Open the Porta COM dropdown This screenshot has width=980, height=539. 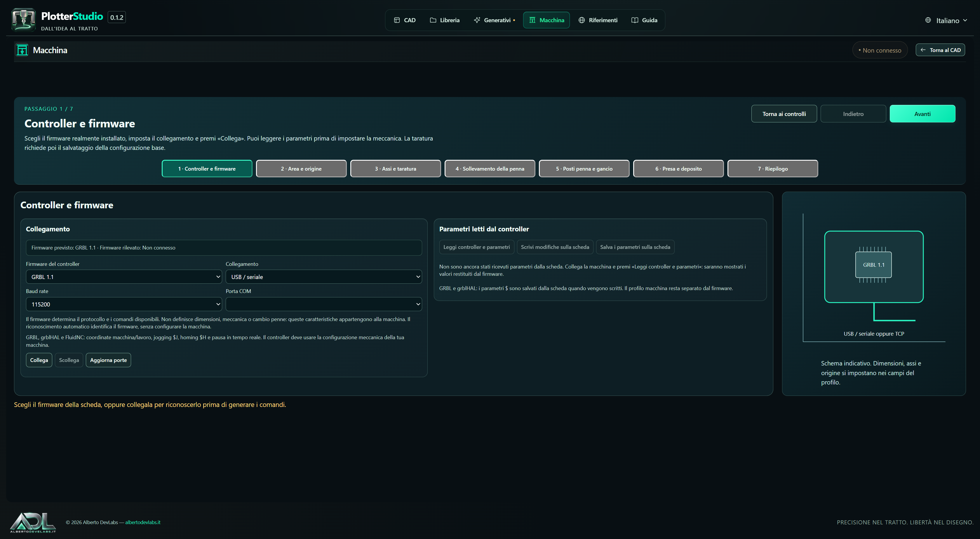[x=324, y=304]
